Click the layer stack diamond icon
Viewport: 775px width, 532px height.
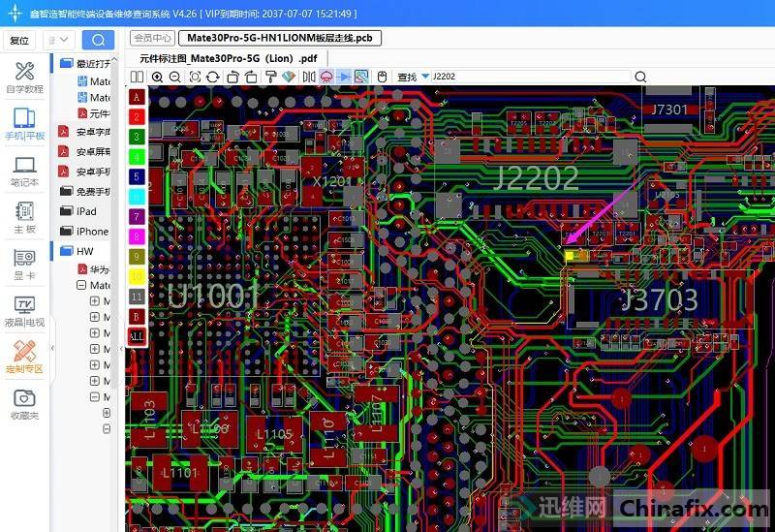coord(288,77)
